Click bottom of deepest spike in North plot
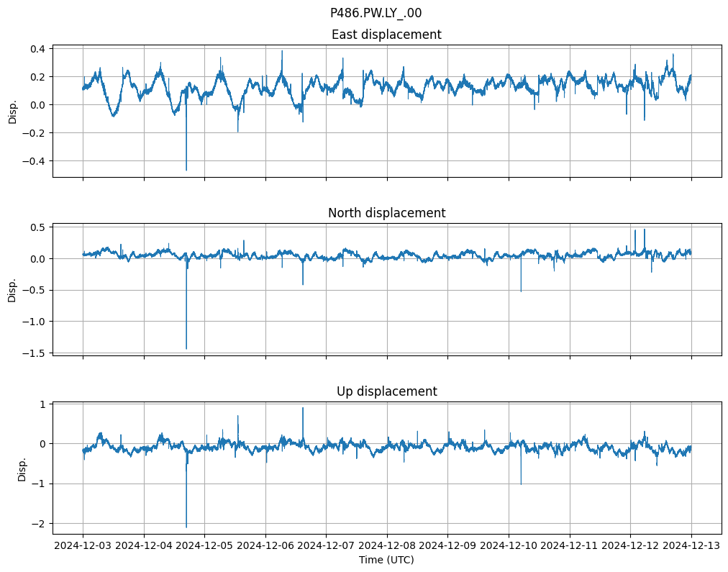 [186, 348]
